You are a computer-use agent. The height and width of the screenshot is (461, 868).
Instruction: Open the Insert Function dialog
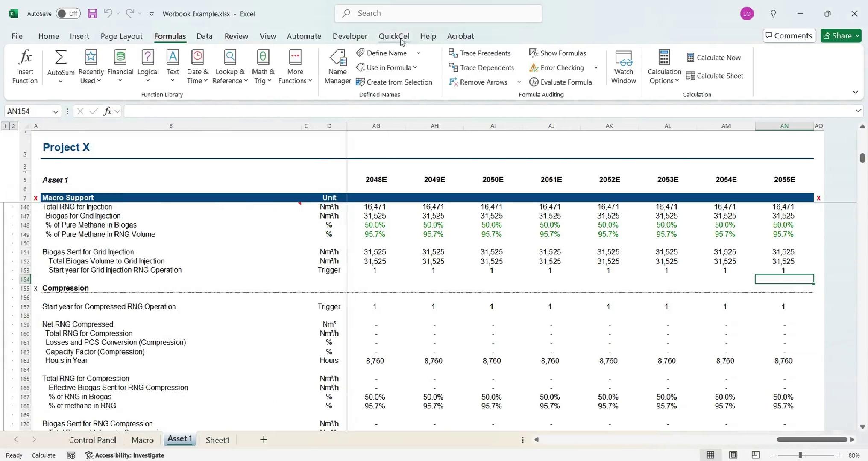point(25,67)
